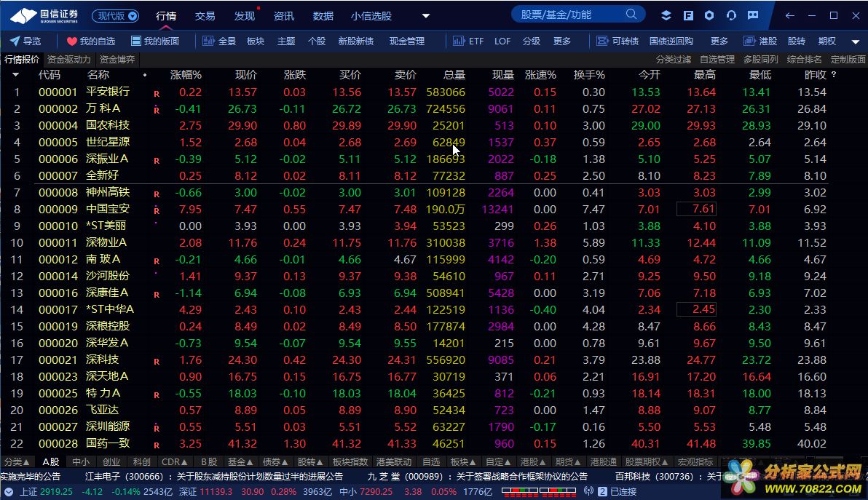Expand the CDR▲ bottom menu
This screenshot has width=868, height=500.
pyautogui.click(x=174, y=461)
